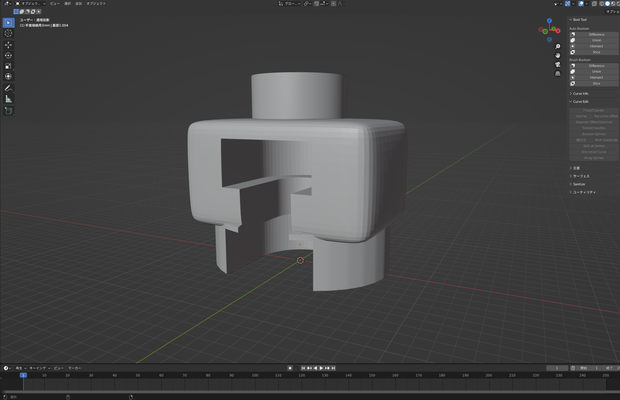The height and width of the screenshot is (400, 620).
Task: Pick the Annotate pencil tool
Action: coord(8,89)
